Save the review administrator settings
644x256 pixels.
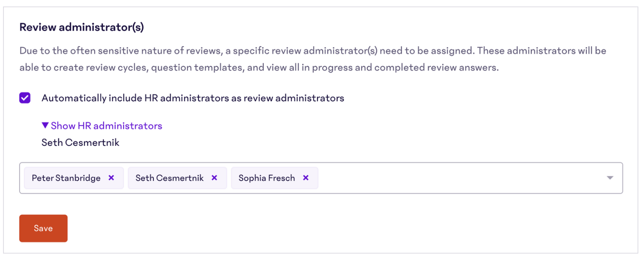coord(43,228)
